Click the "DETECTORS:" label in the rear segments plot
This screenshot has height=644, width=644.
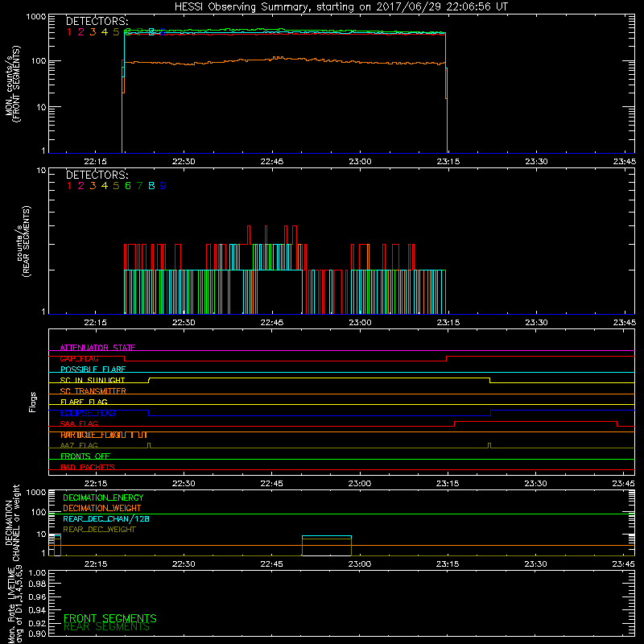[x=97, y=175]
